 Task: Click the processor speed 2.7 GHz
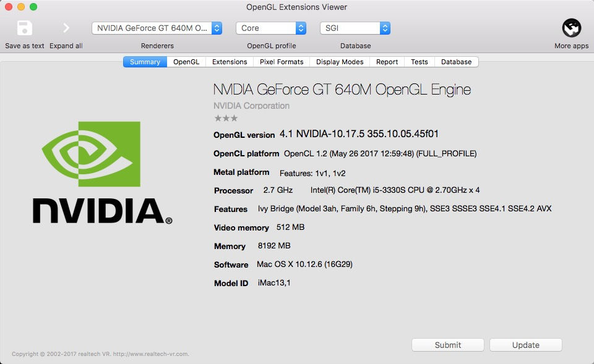point(278,190)
